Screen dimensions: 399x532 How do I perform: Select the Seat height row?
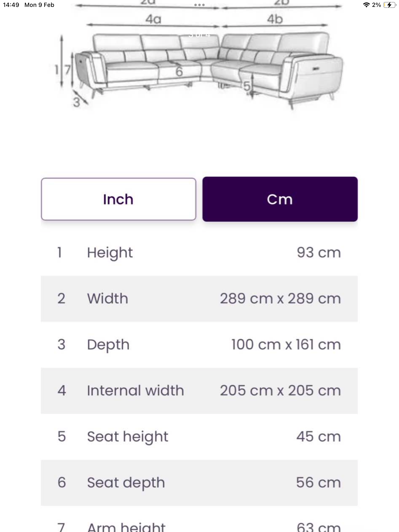199,436
